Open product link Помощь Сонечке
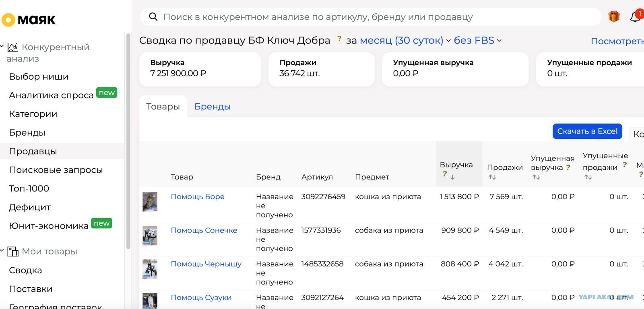The height and width of the screenshot is (309, 644). 204,231
